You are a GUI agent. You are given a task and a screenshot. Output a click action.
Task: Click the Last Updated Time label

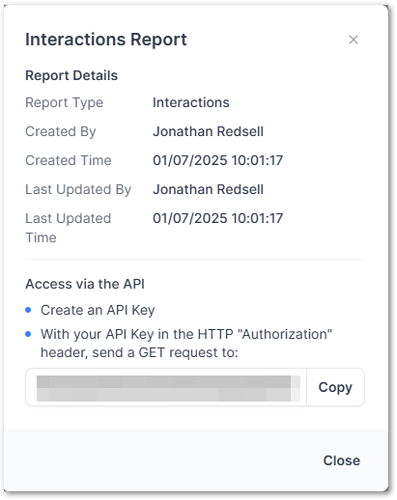68,228
